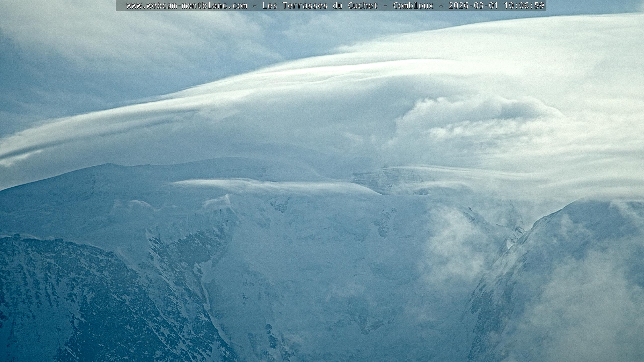Click the gray caption bar's left edge
Image resolution: width=644 pixels, height=362 pixels.
(x=118, y=6)
